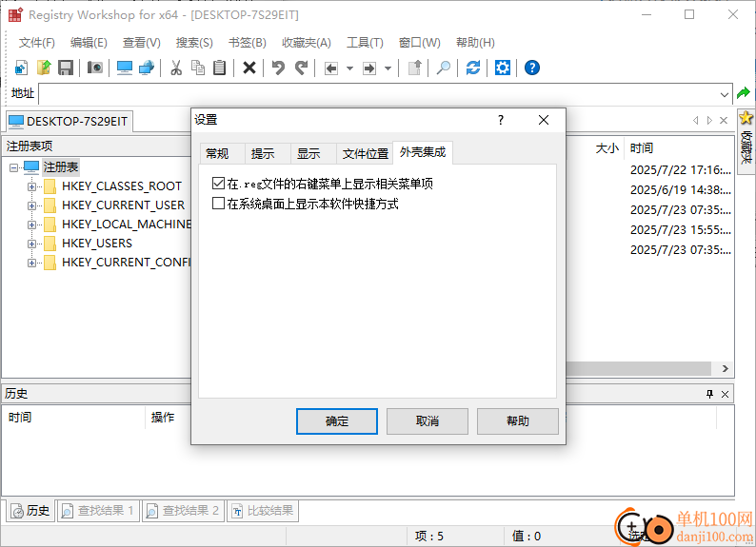Enable desktop shortcut checkbox
The width and height of the screenshot is (756, 547).
tap(218, 204)
